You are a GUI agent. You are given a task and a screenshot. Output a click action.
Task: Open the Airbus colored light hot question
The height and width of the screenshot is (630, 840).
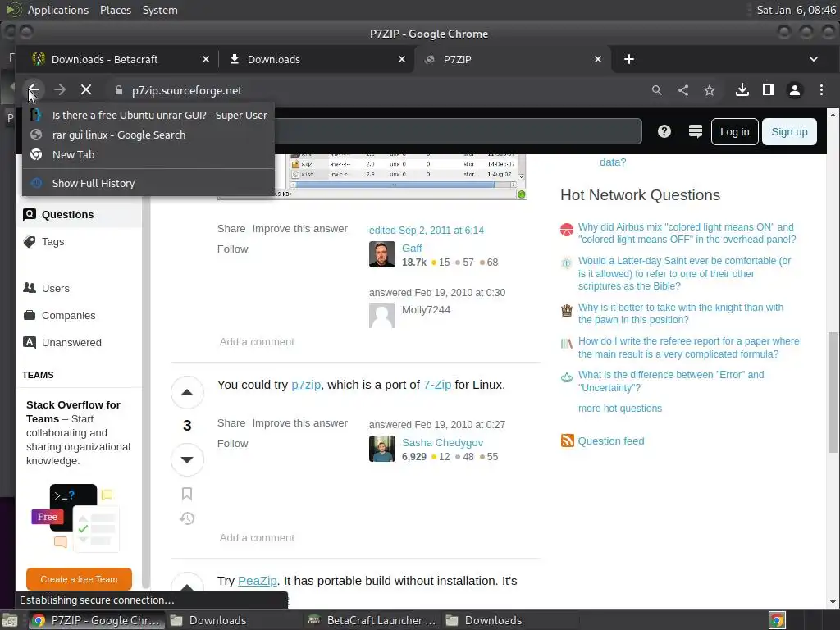coord(687,233)
